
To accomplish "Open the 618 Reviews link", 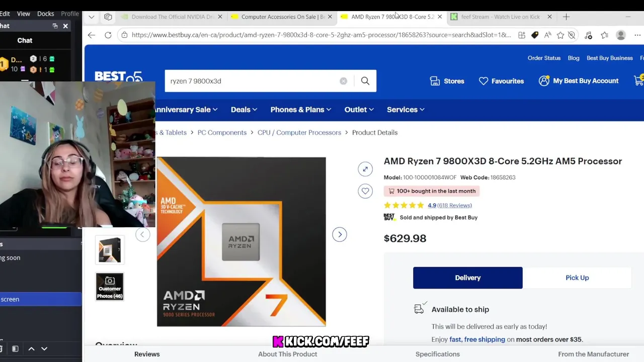I will click(x=454, y=205).
